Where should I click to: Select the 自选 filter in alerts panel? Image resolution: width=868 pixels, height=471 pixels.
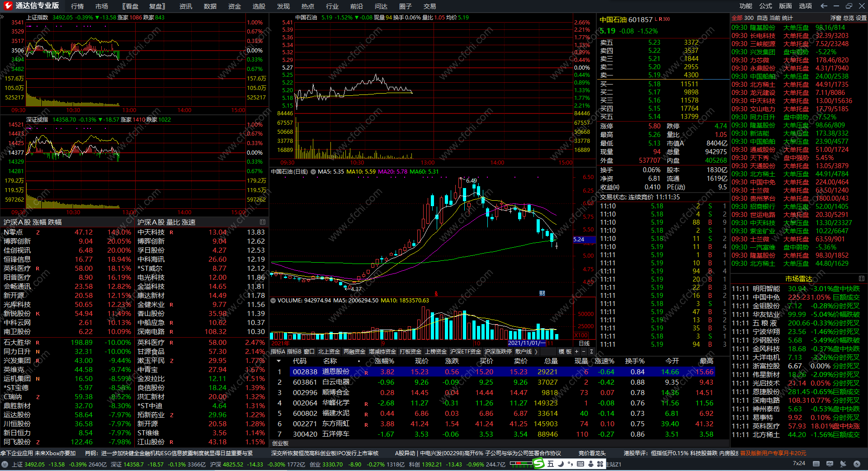click(762, 18)
